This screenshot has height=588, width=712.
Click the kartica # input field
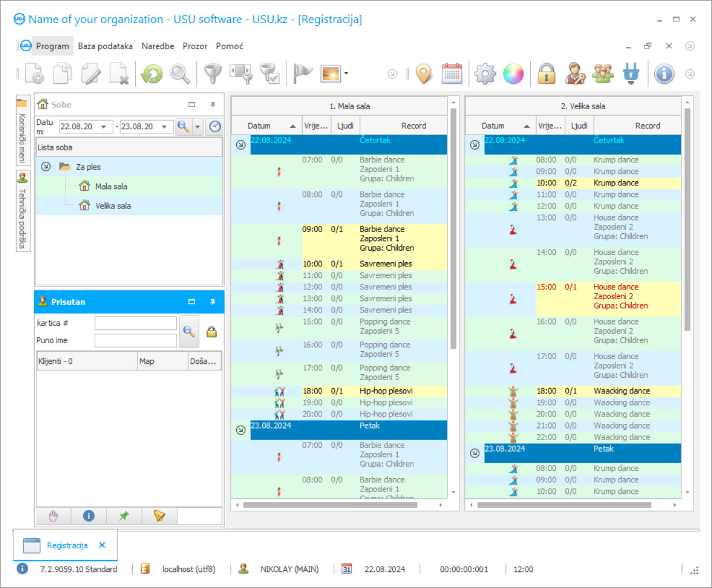coord(136,323)
